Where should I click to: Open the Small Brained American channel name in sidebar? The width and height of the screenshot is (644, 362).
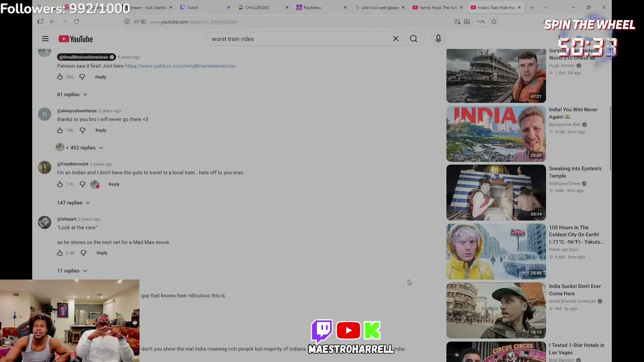572,301
